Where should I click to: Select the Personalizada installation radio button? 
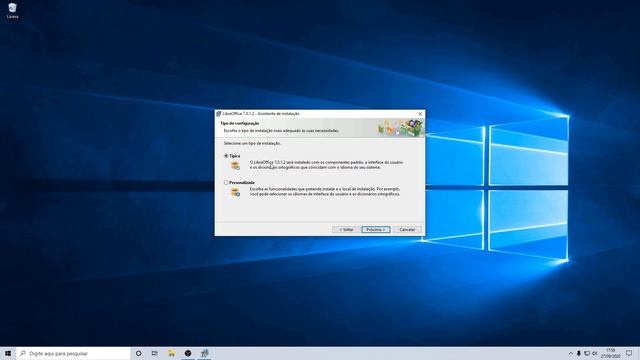coord(226,182)
